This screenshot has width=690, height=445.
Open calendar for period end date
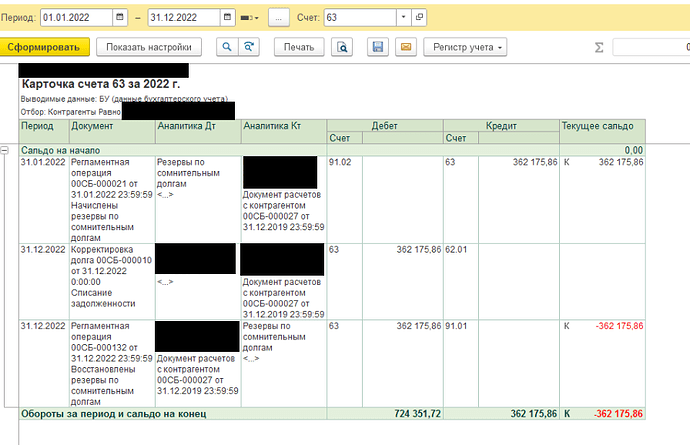pos(227,18)
